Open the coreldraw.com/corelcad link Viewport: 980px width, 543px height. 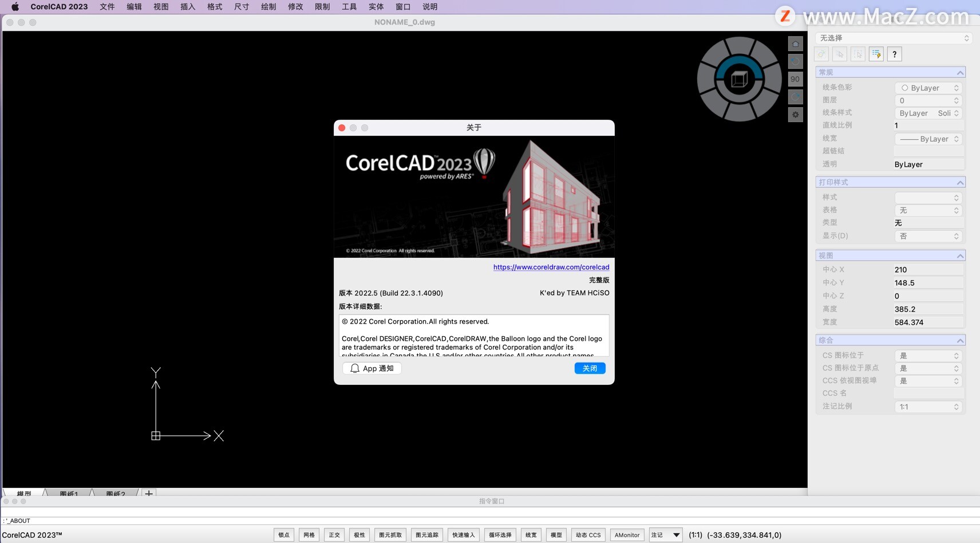pyautogui.click(x=551, y=267)
